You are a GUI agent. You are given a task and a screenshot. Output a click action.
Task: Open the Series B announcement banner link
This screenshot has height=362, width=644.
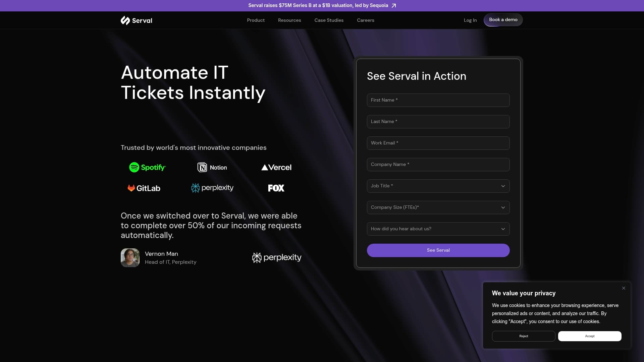click(322, 6)
